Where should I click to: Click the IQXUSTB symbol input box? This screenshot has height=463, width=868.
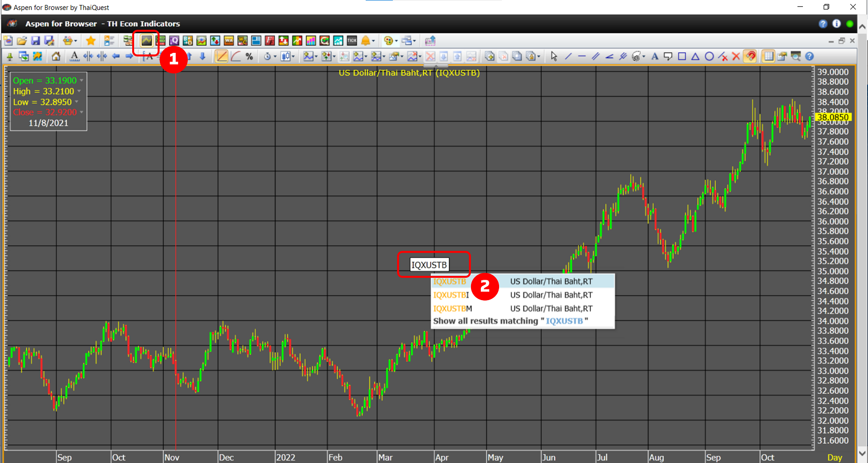429,265
